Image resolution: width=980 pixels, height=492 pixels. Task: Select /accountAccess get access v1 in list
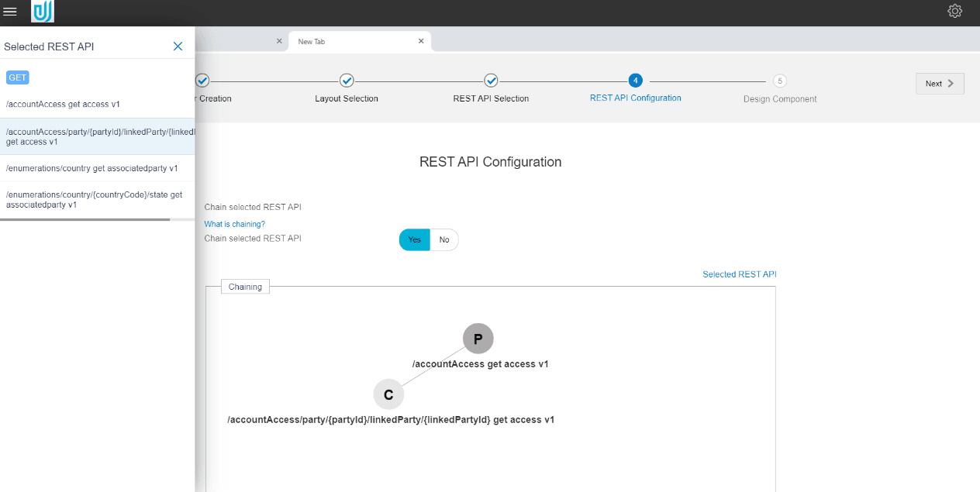(x=63, y=104)
